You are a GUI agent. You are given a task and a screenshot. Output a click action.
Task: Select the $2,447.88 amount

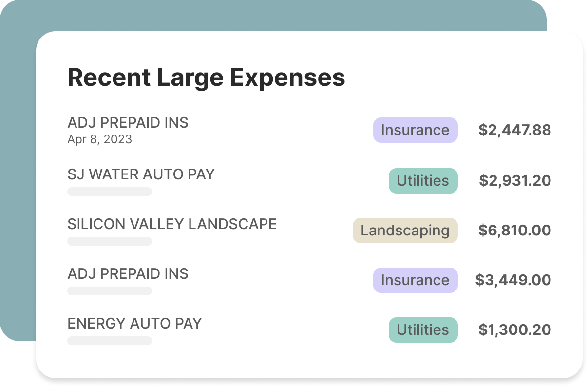click(514, 130)
